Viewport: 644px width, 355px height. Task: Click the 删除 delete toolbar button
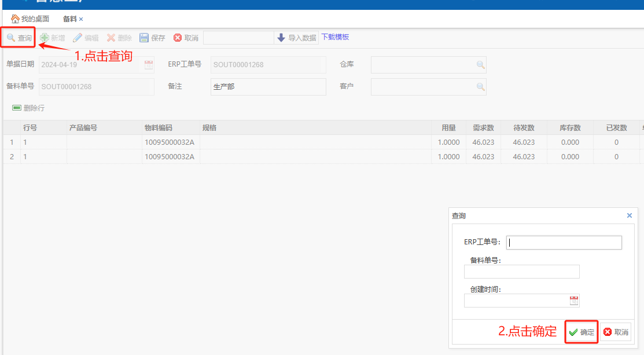pos(119,38)
